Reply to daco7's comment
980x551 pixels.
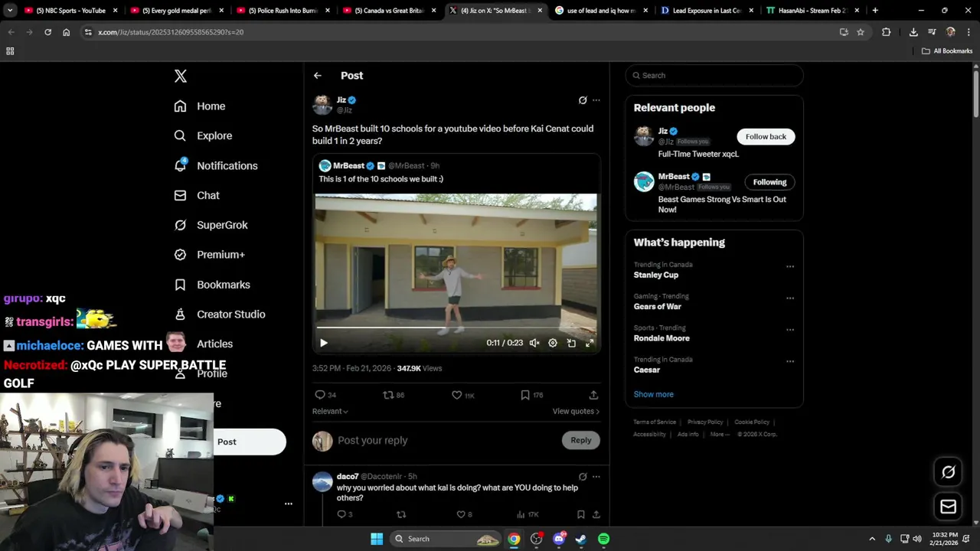coord(345,514)
